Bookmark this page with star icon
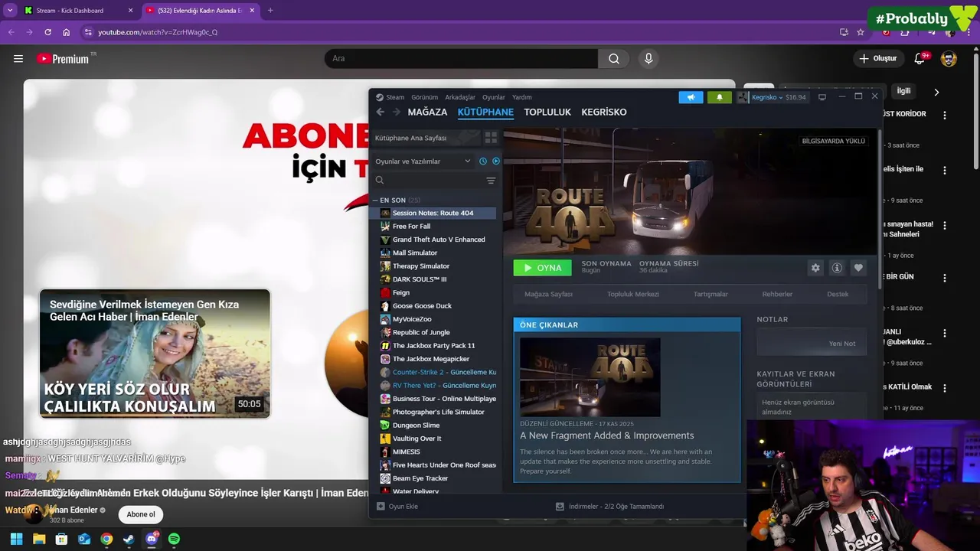Image resolution: width=980 pixels, height=551 pixels. (861, 32)
